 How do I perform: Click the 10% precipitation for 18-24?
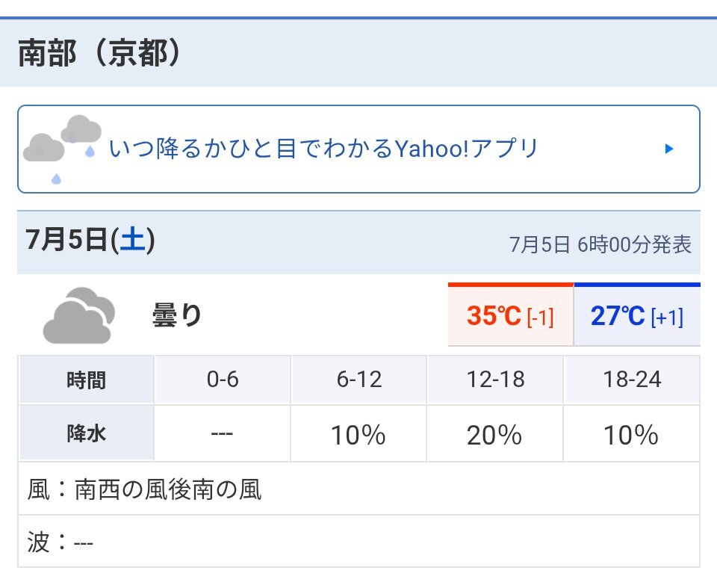631,435
